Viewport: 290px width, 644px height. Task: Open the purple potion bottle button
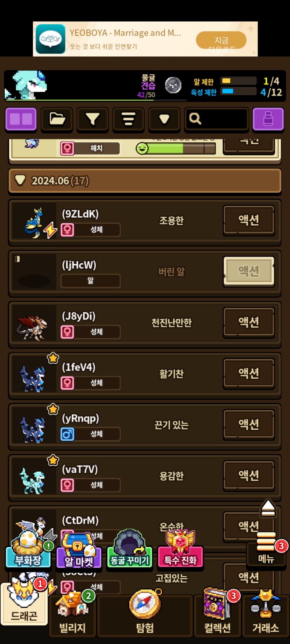click(268, 119)
